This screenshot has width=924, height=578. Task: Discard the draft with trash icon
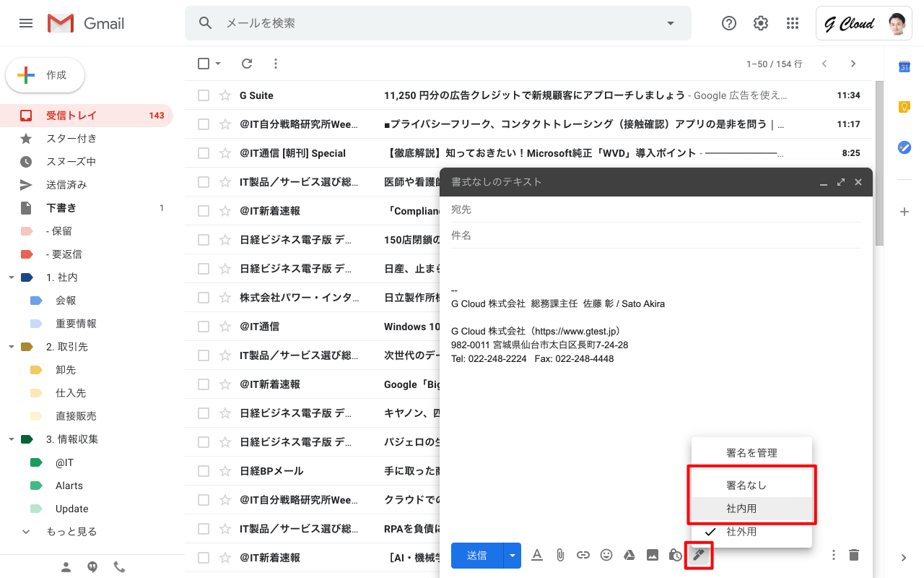(x=854, y=555)
